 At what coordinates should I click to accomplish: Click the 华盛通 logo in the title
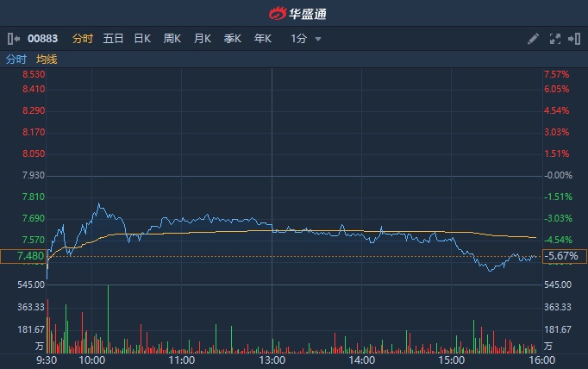294,13
